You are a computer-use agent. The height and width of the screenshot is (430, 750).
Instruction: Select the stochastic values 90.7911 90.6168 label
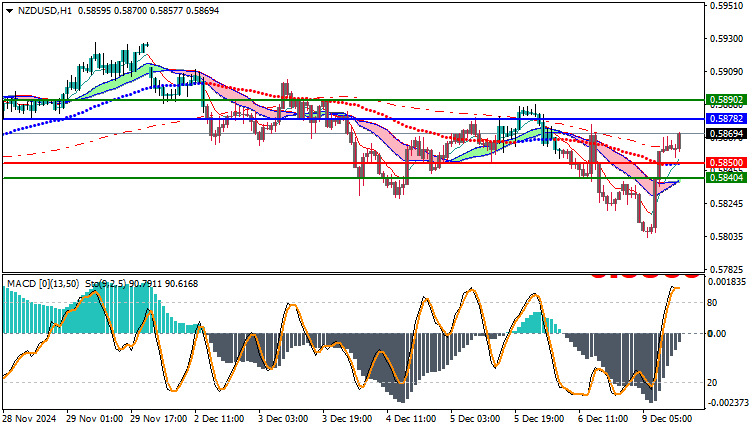[x=163, y=284]
